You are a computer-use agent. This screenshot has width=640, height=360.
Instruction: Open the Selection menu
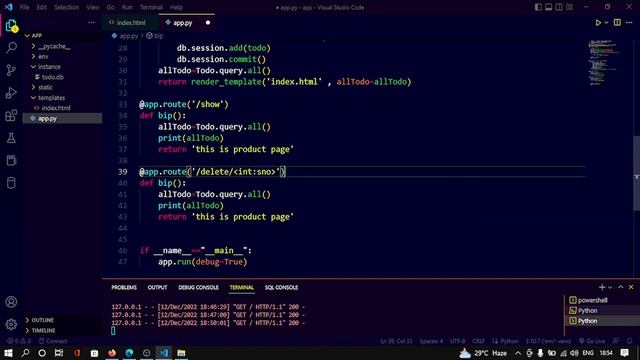[x=67, y=7]
